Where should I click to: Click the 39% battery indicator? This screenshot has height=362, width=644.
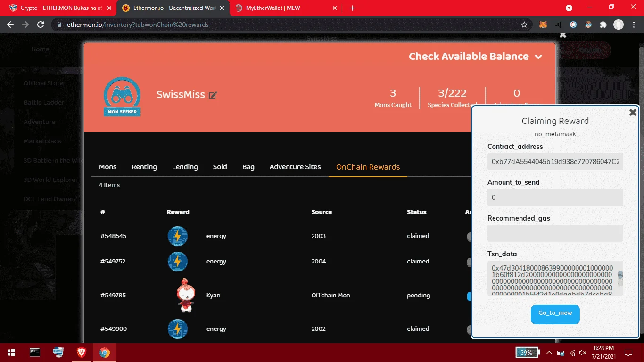[x=528, y=353]
